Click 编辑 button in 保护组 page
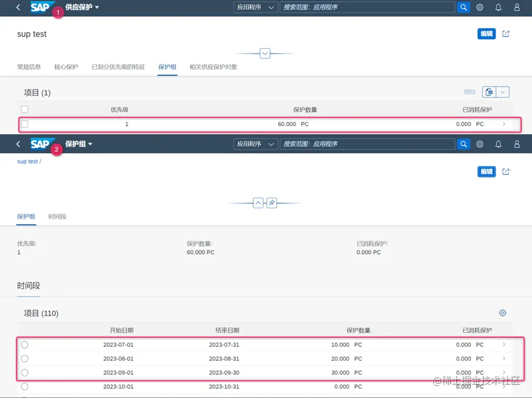Screen dimensions: 532x398 point(487,171)
